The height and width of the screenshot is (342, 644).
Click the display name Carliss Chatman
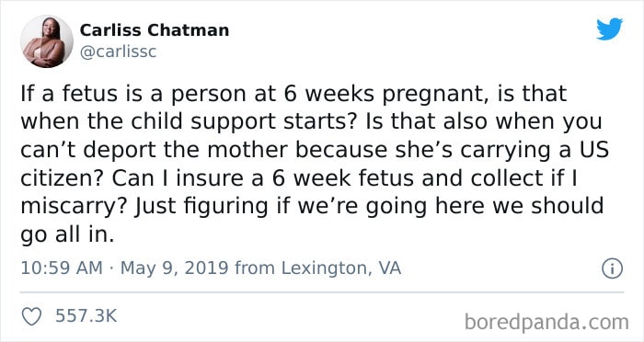coord(155,30)
